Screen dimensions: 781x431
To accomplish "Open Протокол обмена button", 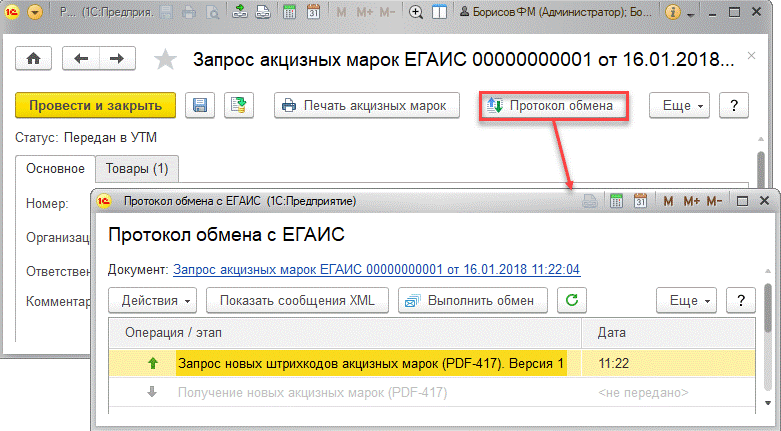I will 553,105.
